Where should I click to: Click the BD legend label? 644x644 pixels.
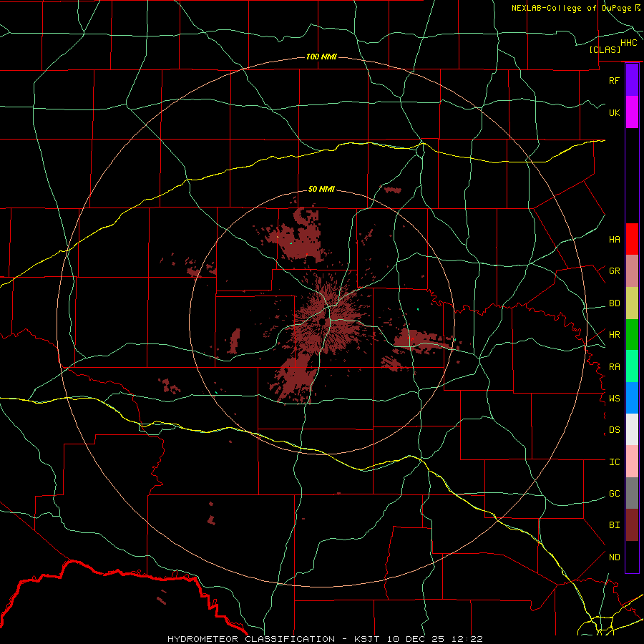pyautogui.click(x=614, y=303)
